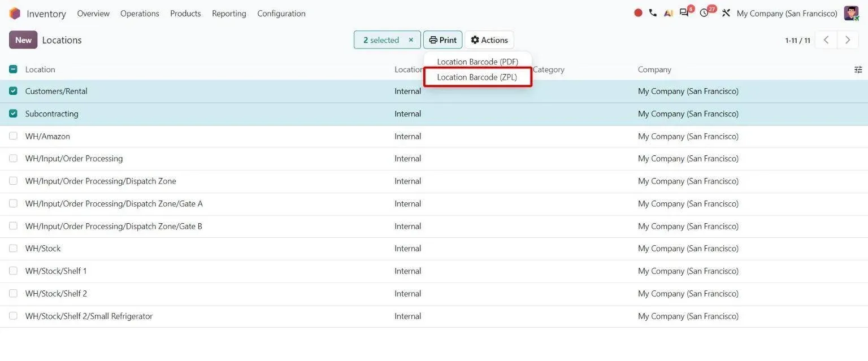This screenshot has height=361, width=868.
Task: Open the user avatar menu
Action: point(851,13)
